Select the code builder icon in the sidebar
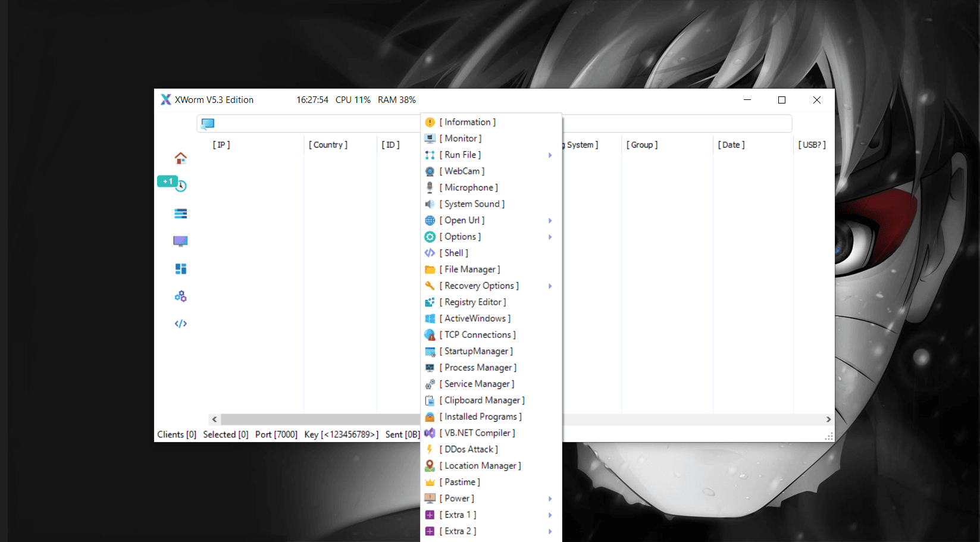This screenshot has height=542, width=980. click(180, 323)
